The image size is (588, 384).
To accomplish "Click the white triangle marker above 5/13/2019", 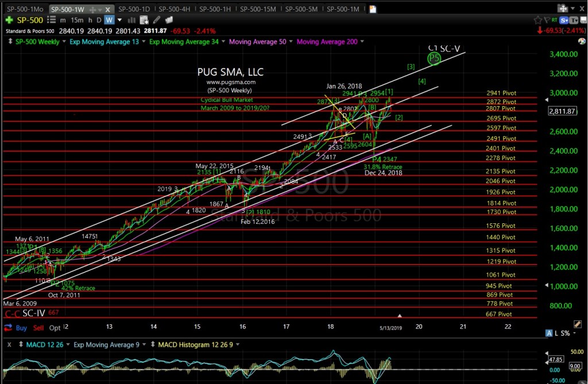I will pos(400,316).
